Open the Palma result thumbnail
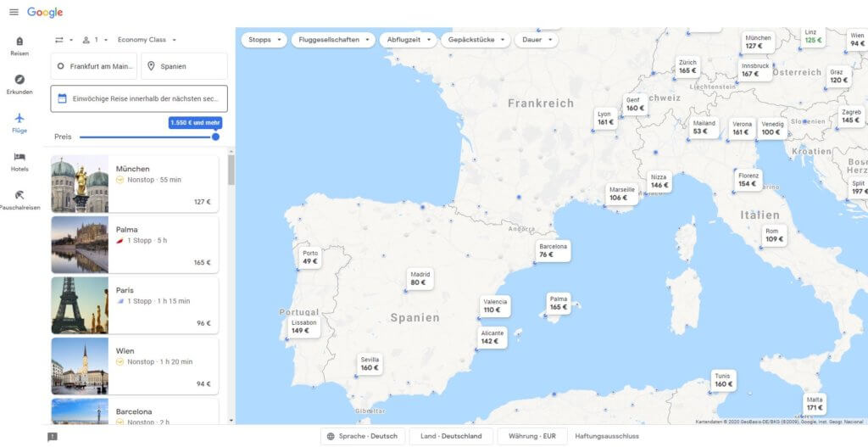 (x=80, y=245)
